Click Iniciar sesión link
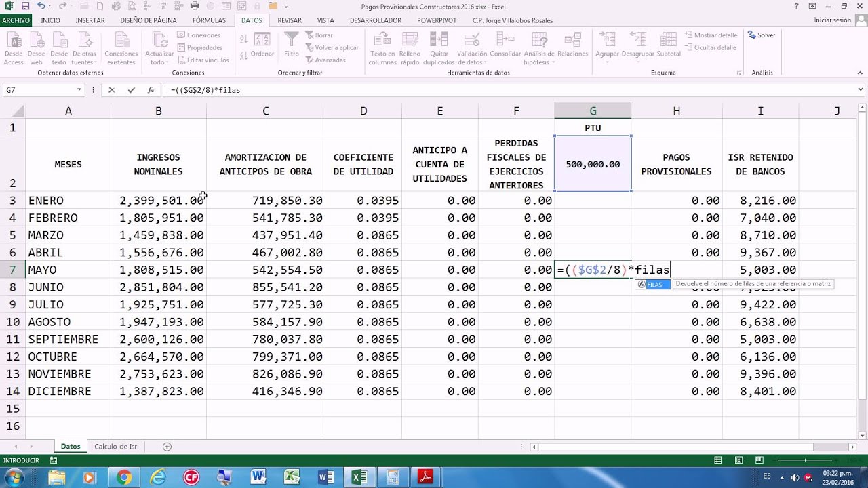This screenshot has height=488, width=868. point(832,20)
